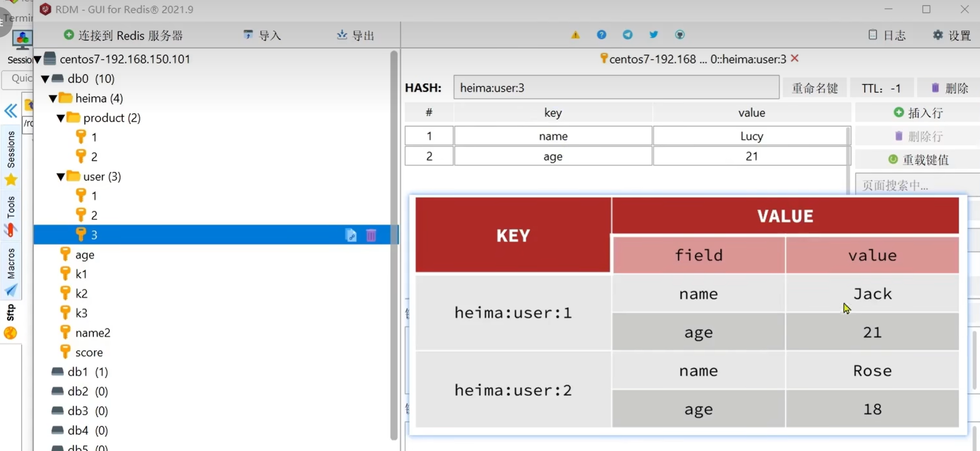This screenshot has width=980, height=451.
Task: Click the value column header
Action: 752,112
